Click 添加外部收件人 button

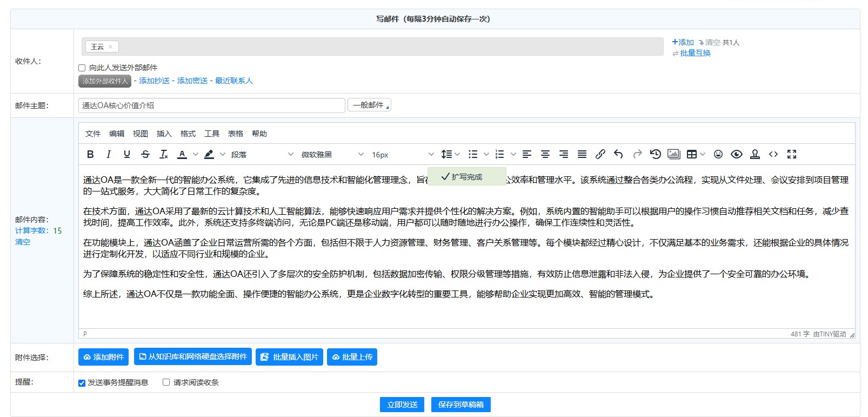[x=105, y=81]
